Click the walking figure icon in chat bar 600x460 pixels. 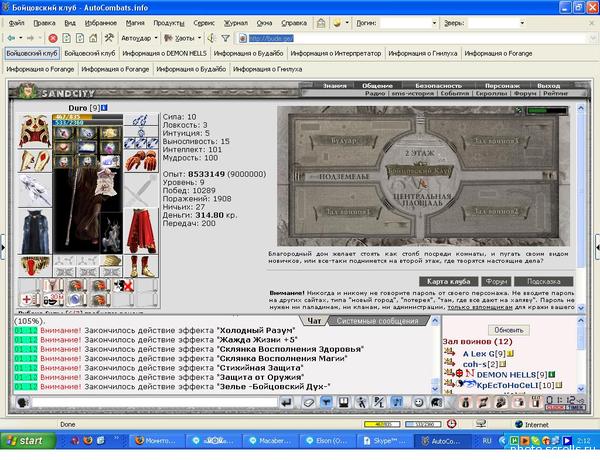[361, 402]
